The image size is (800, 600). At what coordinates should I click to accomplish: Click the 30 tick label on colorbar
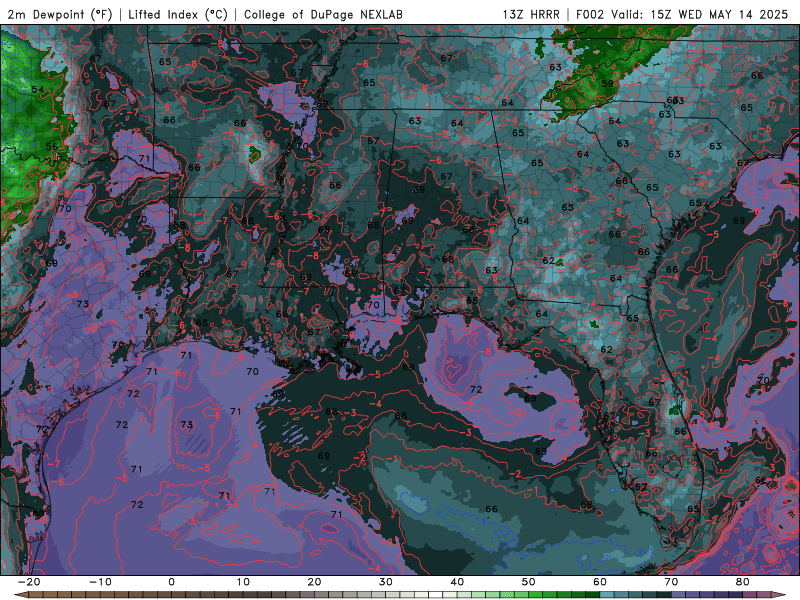point(386,582)
